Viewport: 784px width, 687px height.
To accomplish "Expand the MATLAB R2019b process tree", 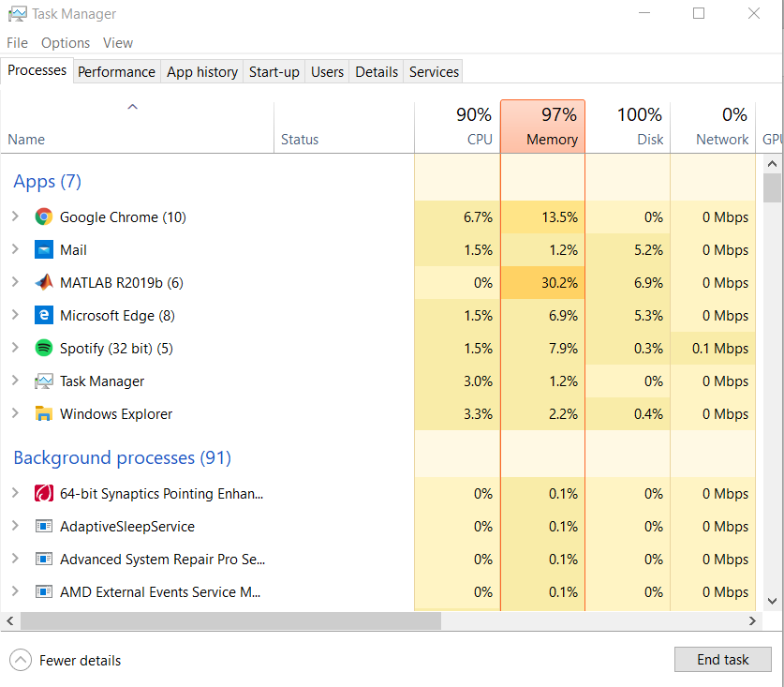I will (15, 283).
